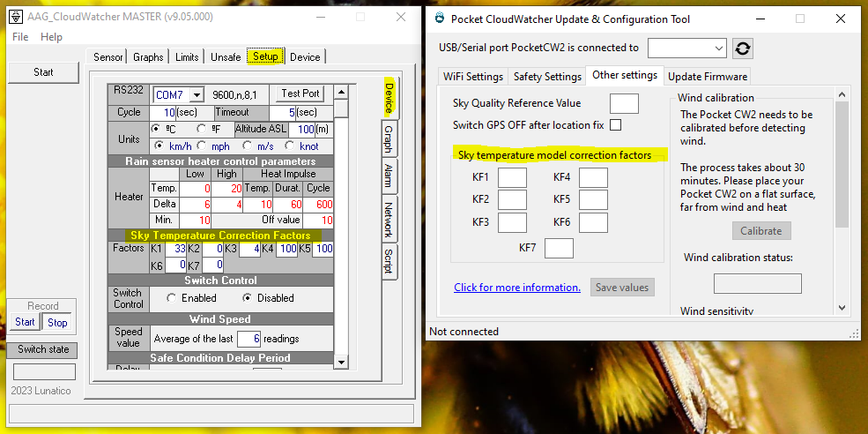868x434 pixels.
Task: Click the wind calibration panel scroll-down arrow
Action: [842, 307]
